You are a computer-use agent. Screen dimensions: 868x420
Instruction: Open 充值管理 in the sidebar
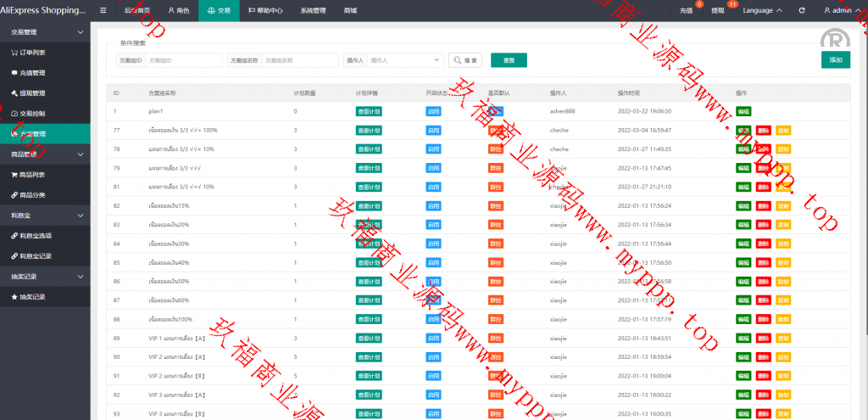pyautogui.click(x=32, y=72)
